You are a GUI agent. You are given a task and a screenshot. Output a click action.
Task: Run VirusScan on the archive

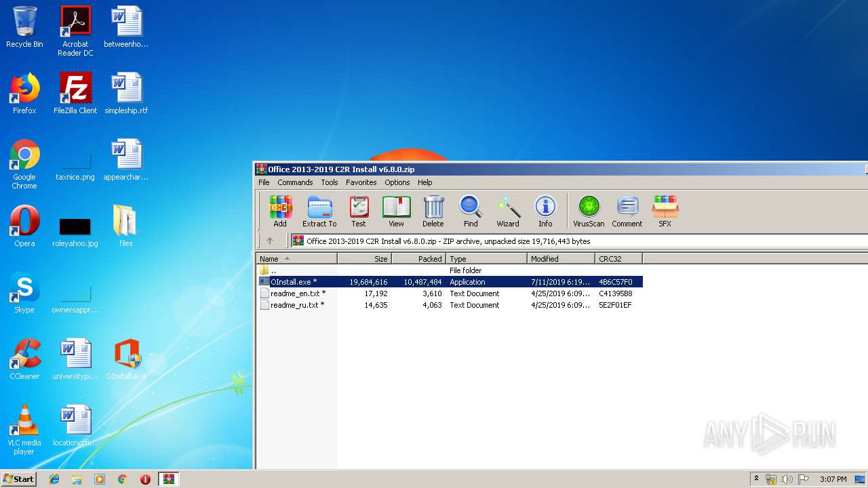pyautogui.click(x=589, y=211)
